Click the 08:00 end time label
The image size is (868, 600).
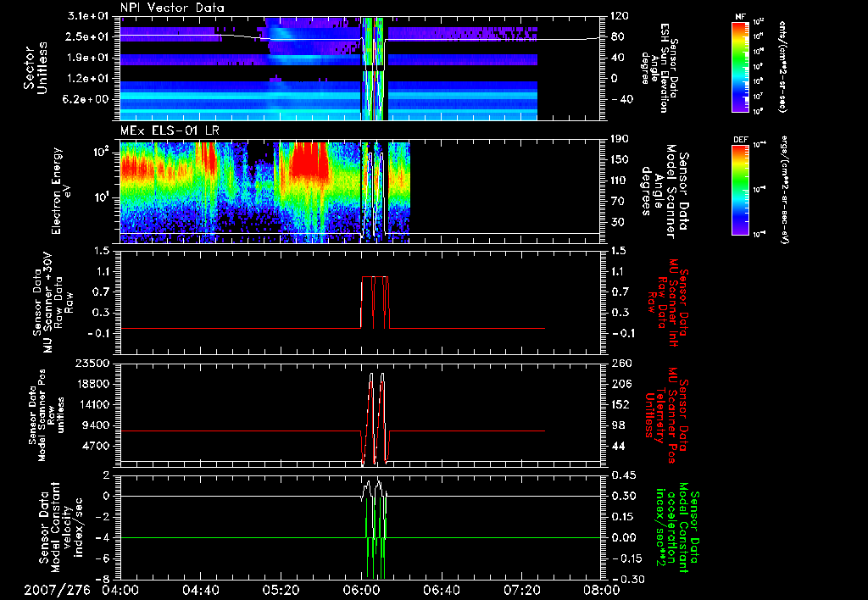[604, 590]
